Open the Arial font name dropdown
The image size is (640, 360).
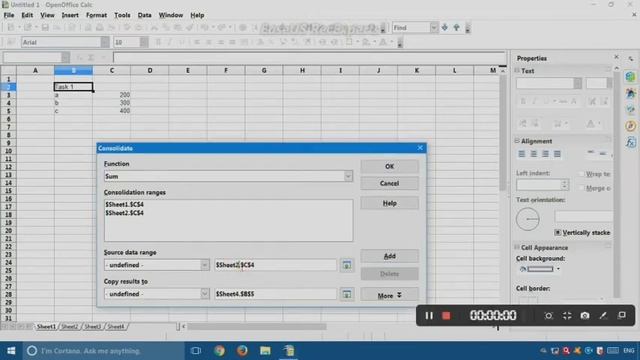click(105, 42)
